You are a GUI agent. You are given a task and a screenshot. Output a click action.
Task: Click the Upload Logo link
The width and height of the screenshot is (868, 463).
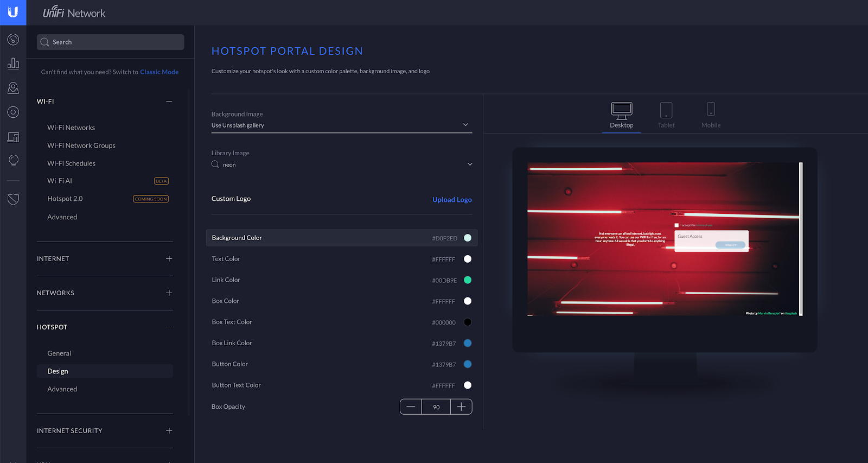click(452, 200)
